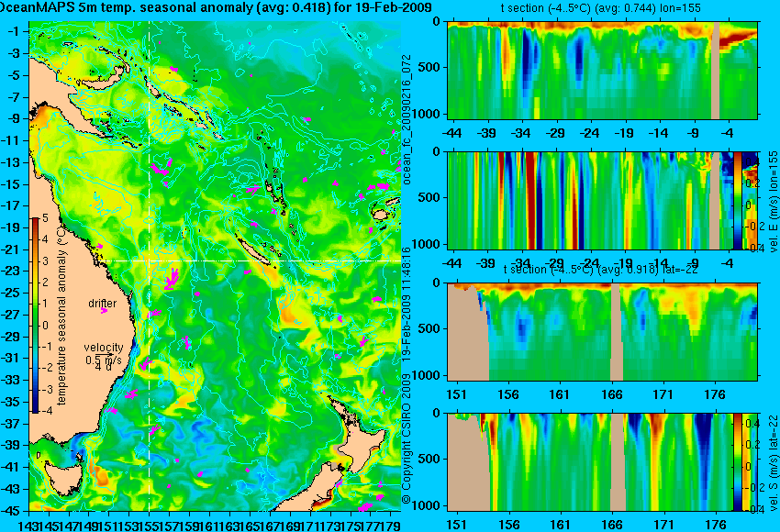Click the temperature seasonal anomaly color bar on map
This screenshot has width=780, height=532.
point(35,316)
